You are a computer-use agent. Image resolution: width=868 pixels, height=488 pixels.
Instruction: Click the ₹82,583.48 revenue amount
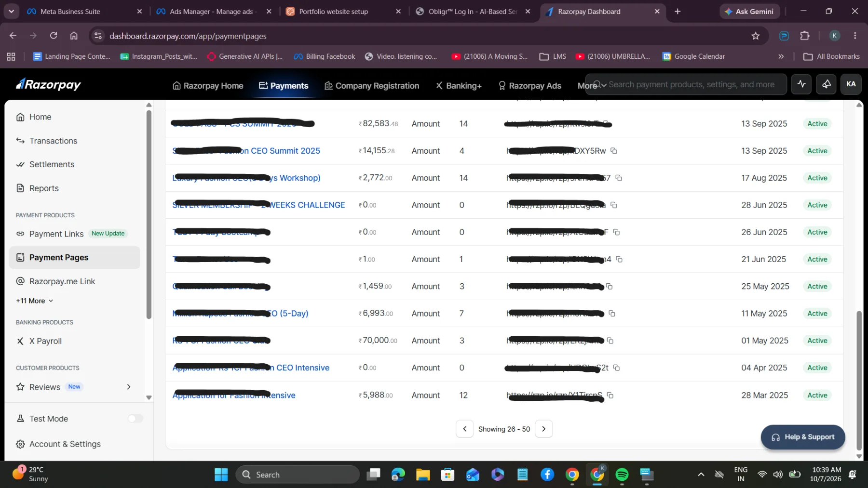tap(378, 124)
